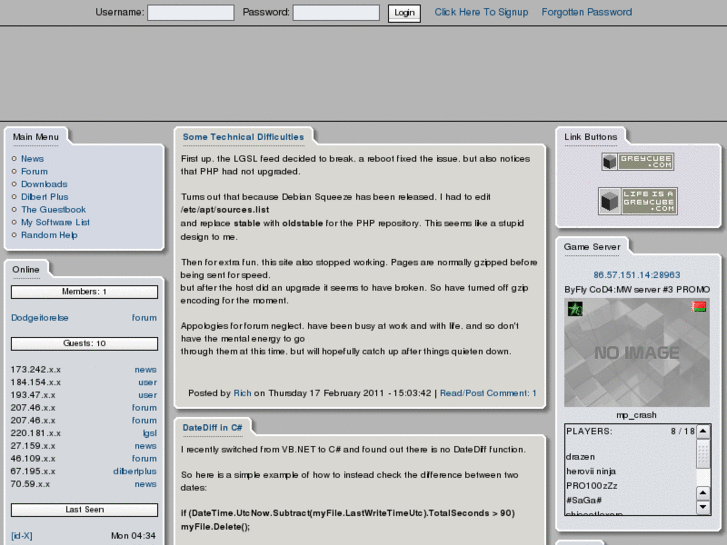Select myFile.Delete(); code line
This screenshot has width=727, height=545.
pyautogui.click(x=215, y=527)
